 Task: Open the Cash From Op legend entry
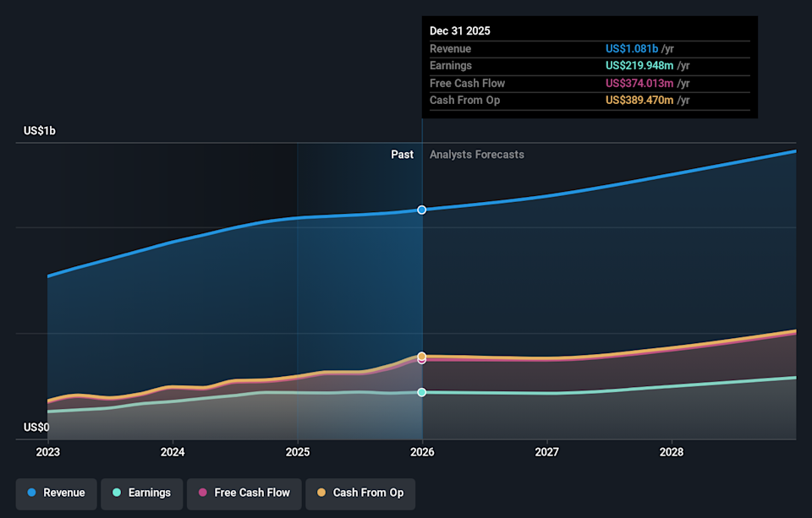click(360, 493)
